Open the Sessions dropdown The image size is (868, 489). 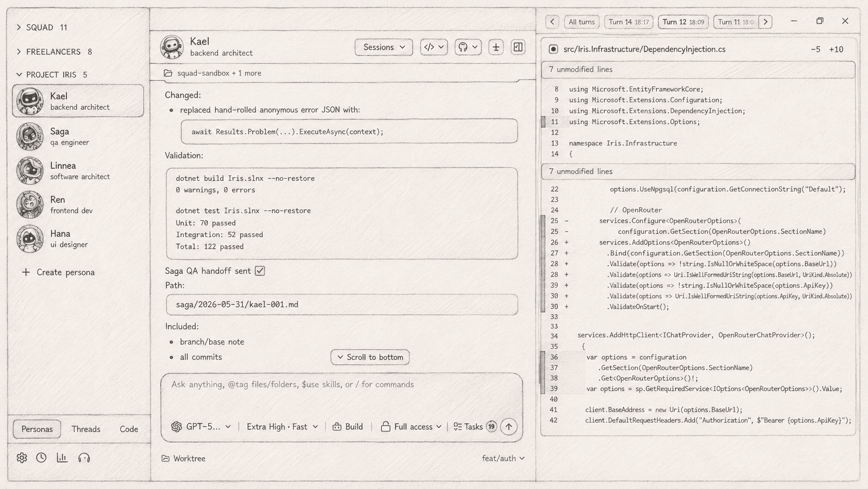pos(384,47)
